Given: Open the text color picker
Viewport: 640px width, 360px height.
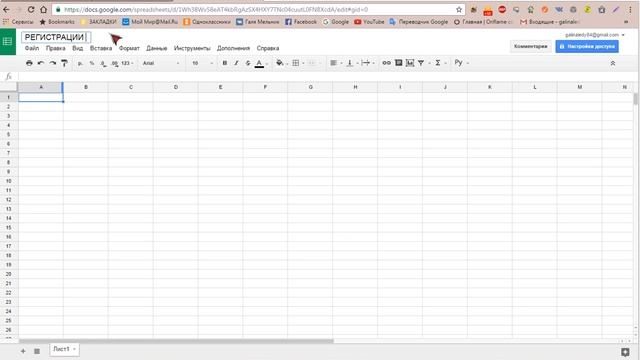Looking at the screenshot, I should pos(260,63).
